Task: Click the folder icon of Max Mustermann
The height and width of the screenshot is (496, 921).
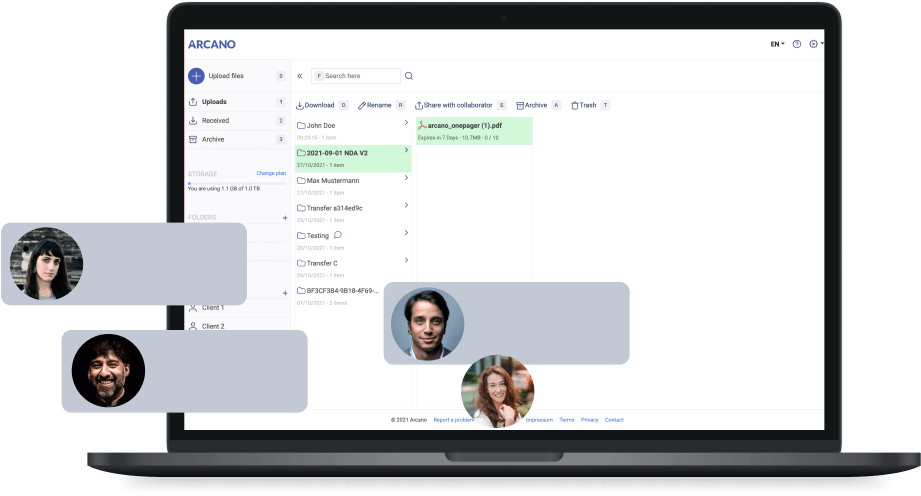Action: pyautogui.click(x=301, y=180)
